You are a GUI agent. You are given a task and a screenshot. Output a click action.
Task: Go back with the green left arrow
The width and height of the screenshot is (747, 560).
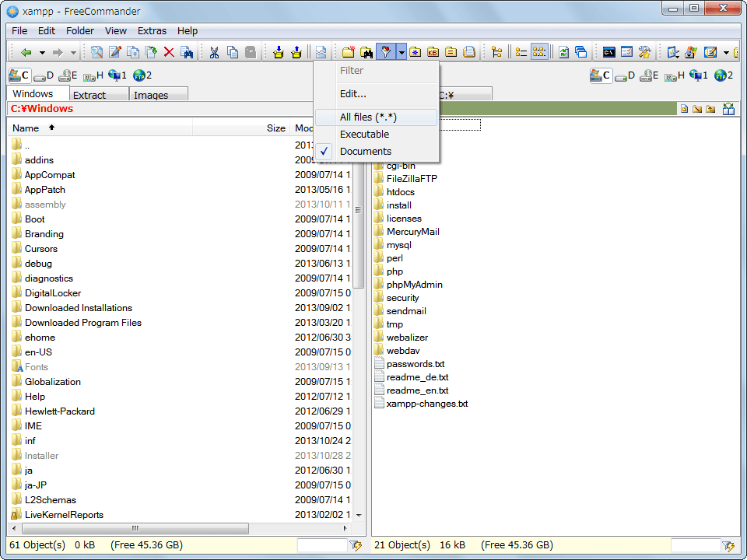[x=26, y=52]
